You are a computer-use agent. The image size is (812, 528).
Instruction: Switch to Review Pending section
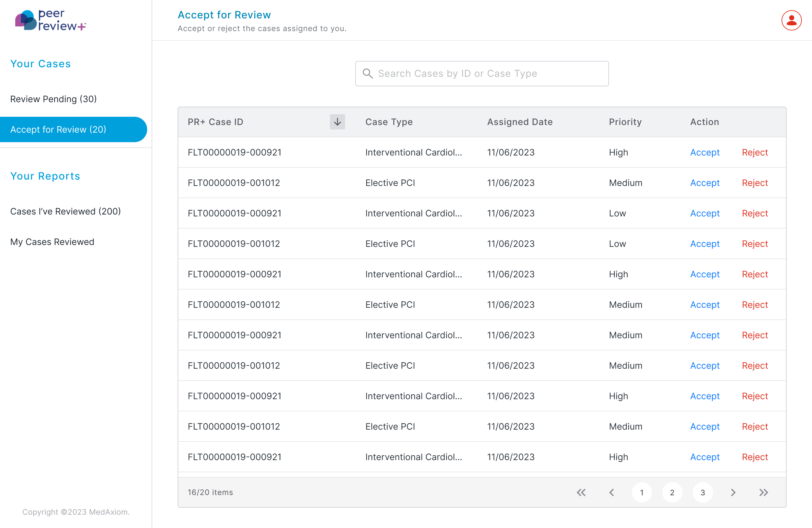point(53,99)
